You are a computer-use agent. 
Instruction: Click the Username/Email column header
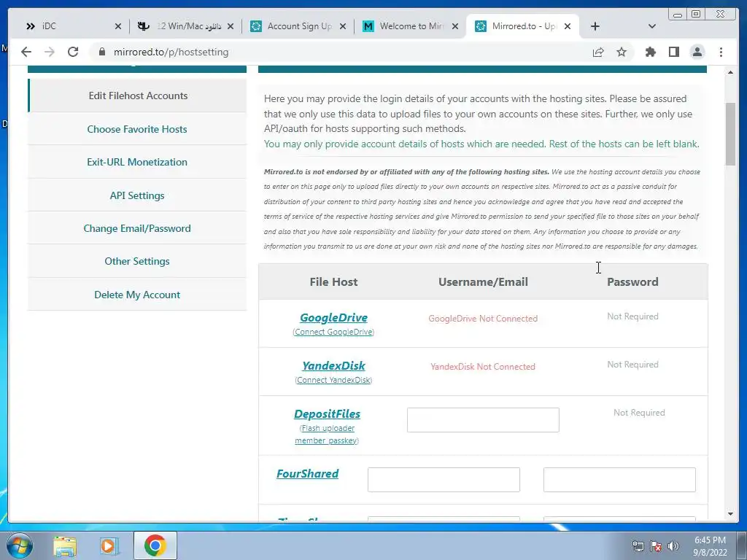pos(483,282)
